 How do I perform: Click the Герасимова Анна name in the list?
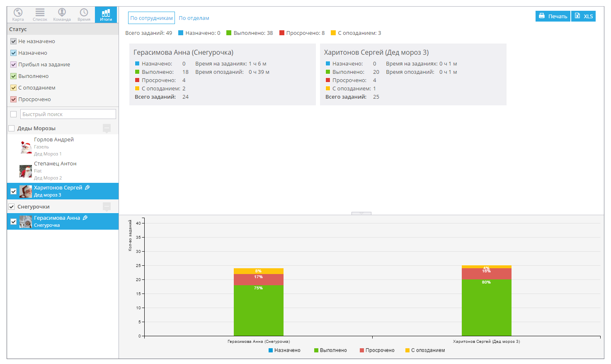click(57, 218)
